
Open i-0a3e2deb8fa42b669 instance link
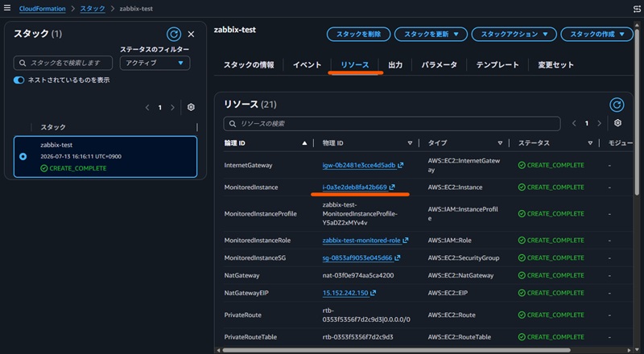tap(355, 187)
